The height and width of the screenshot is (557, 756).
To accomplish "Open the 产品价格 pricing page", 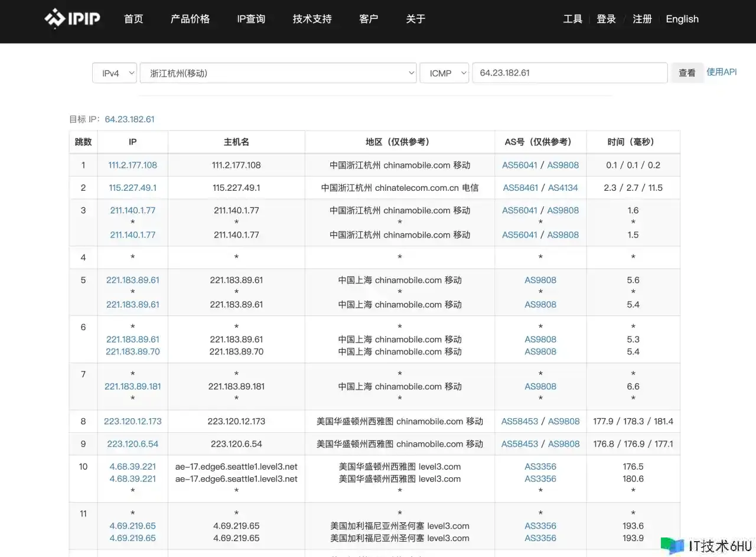I will [x=190, y=19].
